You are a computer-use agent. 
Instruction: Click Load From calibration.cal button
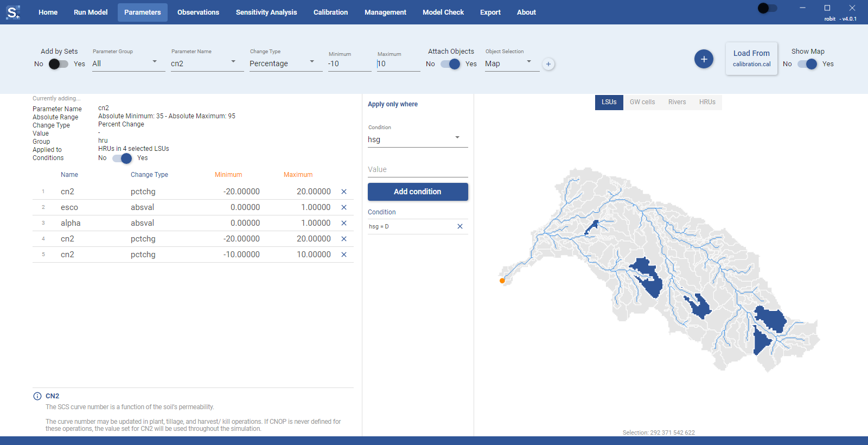tap(751, 59)
